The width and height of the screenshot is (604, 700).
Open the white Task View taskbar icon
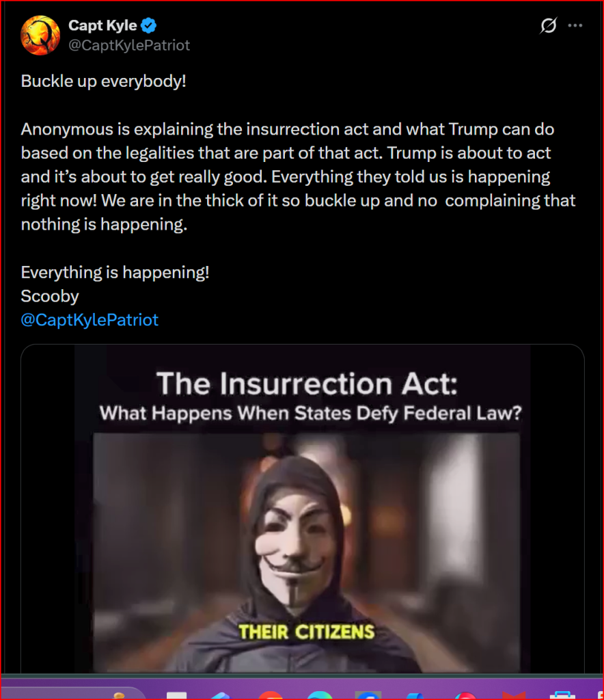coord(177,695)
